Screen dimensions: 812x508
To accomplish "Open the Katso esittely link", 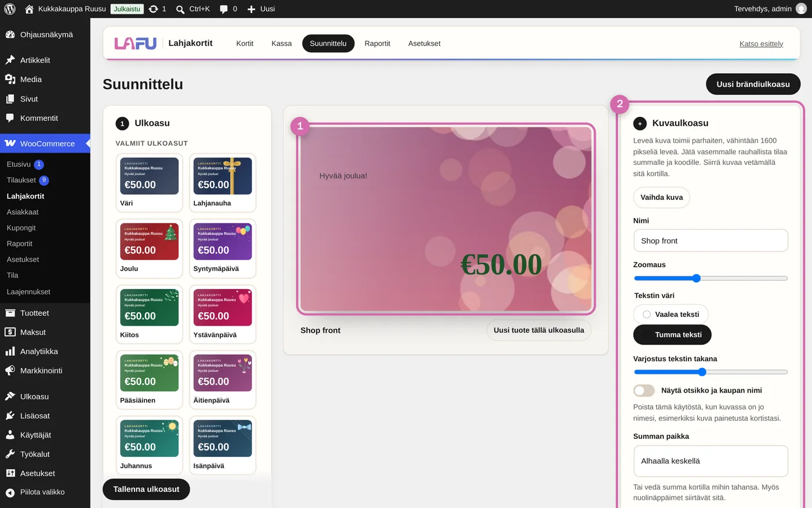I will [761, 44].
